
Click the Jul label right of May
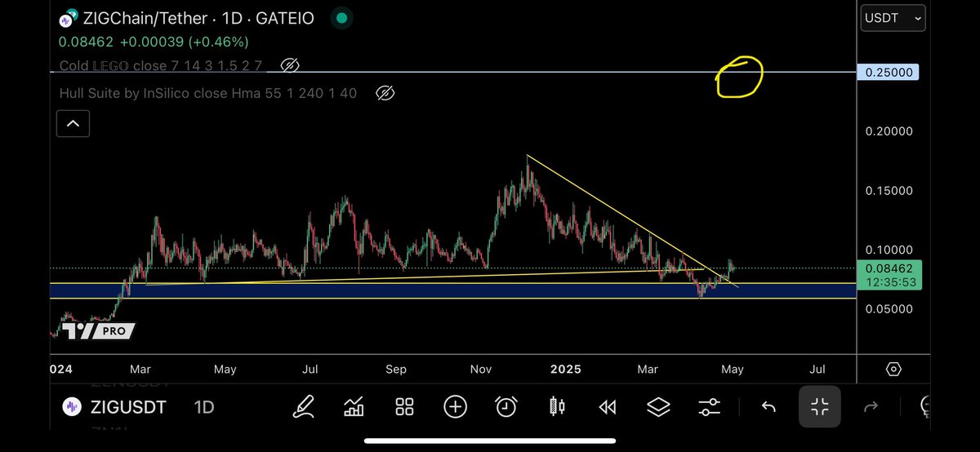point(817,369)
